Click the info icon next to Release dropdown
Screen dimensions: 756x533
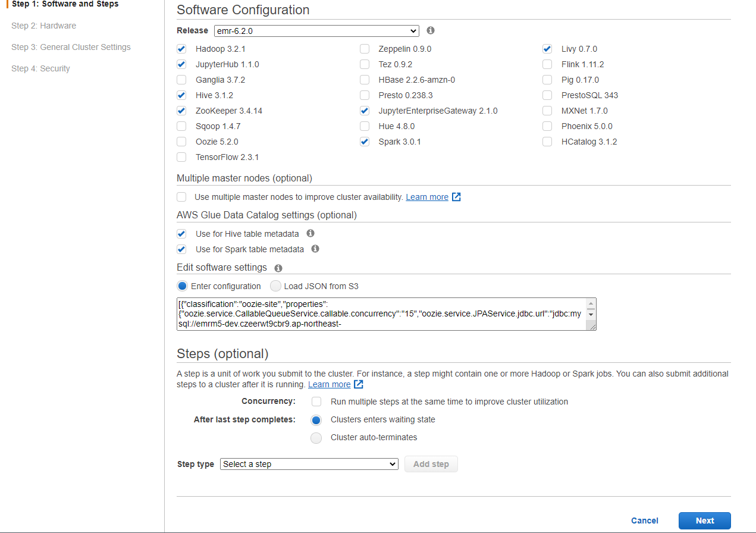(431, 30)
